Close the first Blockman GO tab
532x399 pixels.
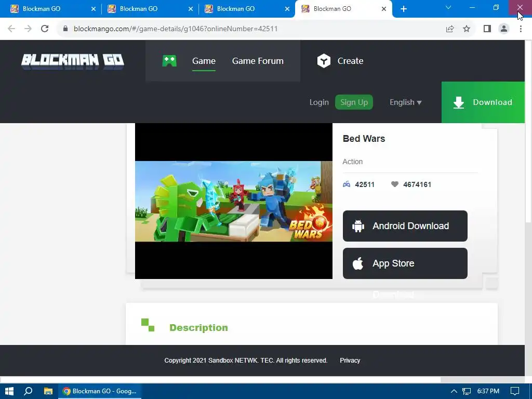coord(94,9)
